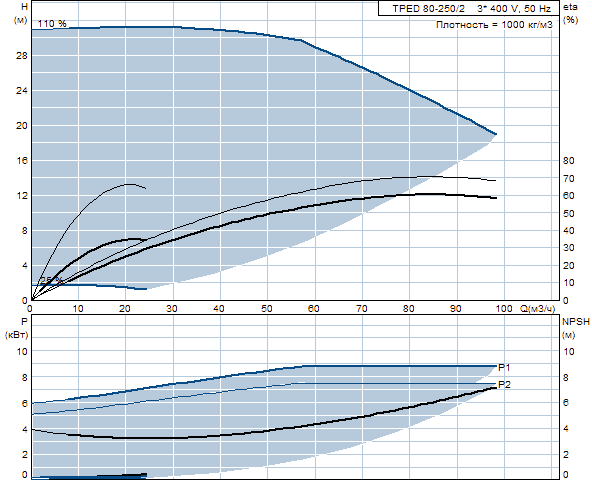Click the 110 % curve label
Image resolution: width=592 pixels, height=480 pixels.
pos(52,23)
